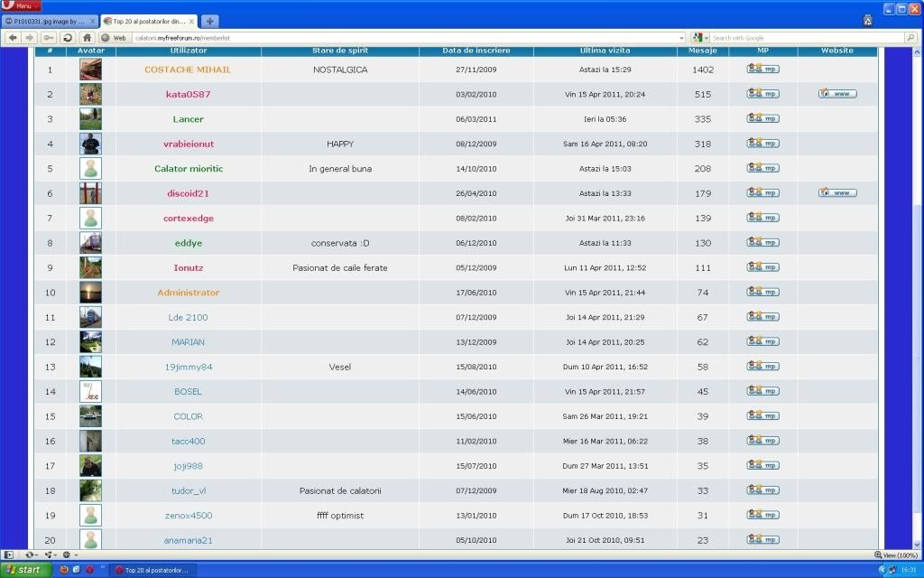Click the Utilizator column header
This screenshot has height=578, width=924.
[x=188, y=51]
